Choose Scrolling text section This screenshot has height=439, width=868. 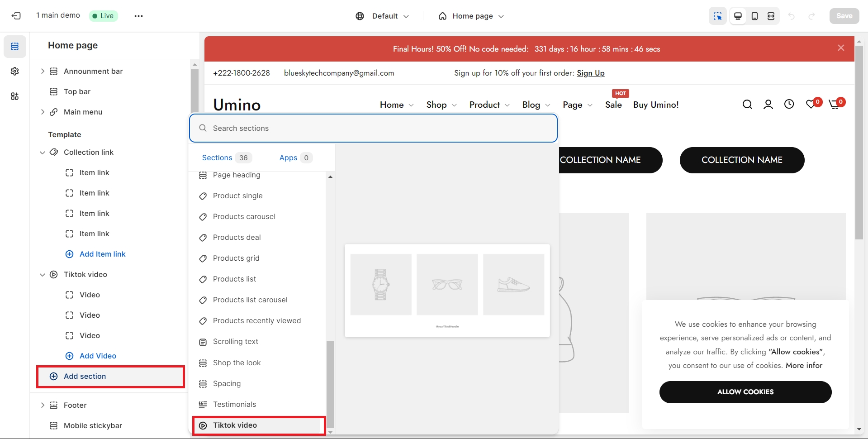coord(235,342)
